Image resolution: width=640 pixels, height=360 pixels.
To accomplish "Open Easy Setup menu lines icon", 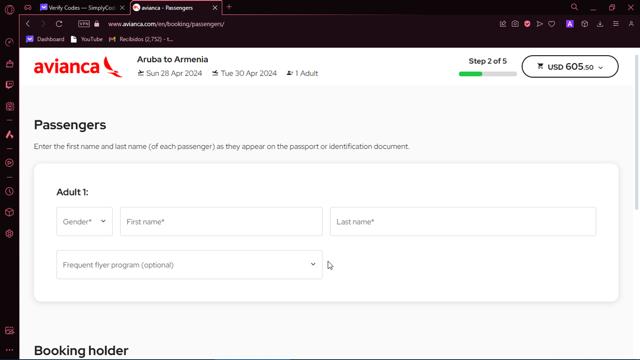I will tap(616, 24).
